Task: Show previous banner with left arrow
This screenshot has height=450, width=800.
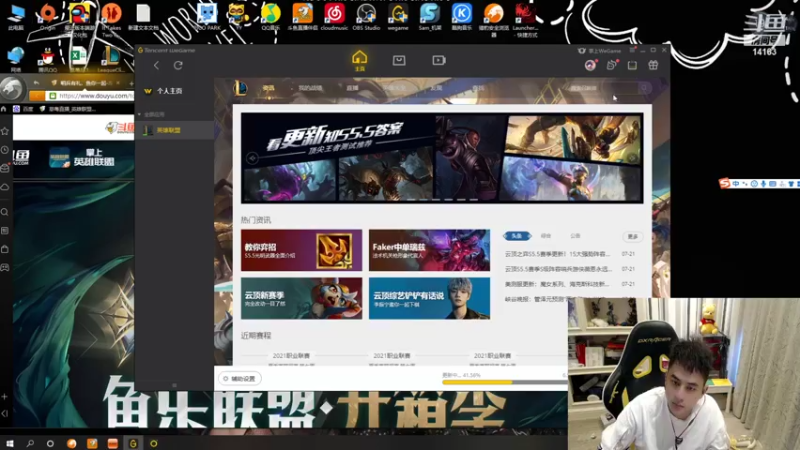Action: click(x=252, y=158)
